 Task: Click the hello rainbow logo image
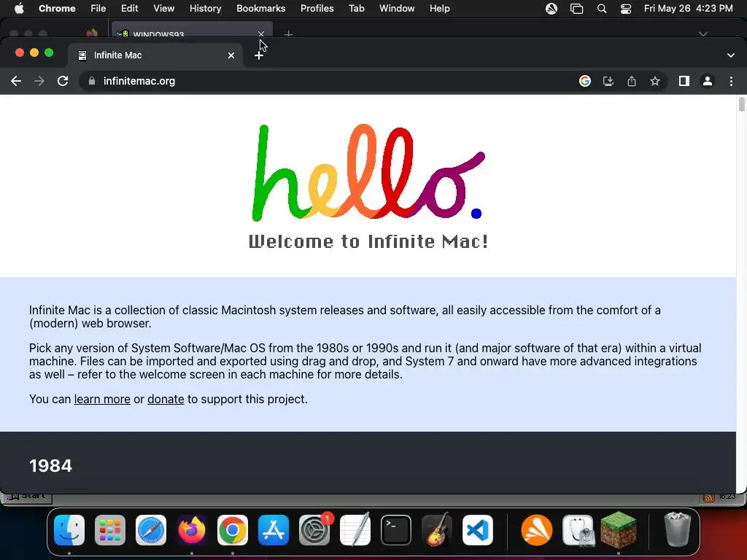coord(368,173)
